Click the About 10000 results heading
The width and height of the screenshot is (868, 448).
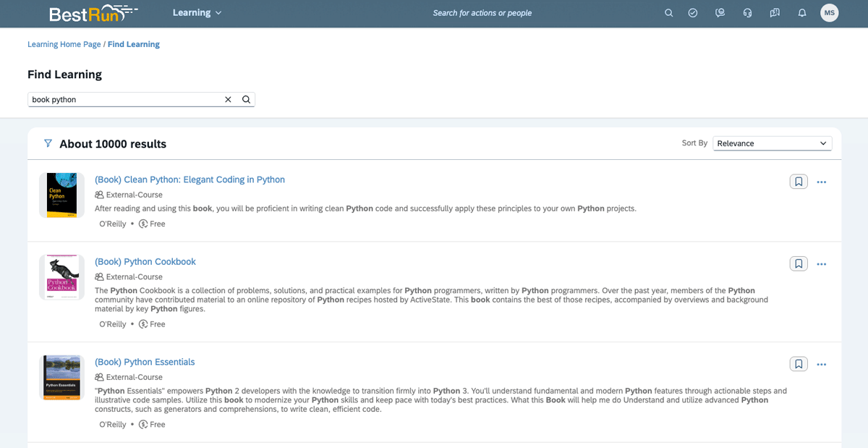pos(113,144)
